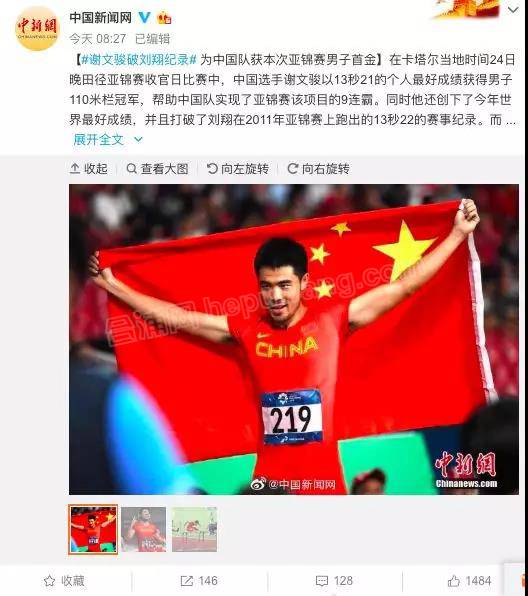Expand full text with 展开全文
This screenshot has height=596, width=528.
coord(99,139)
